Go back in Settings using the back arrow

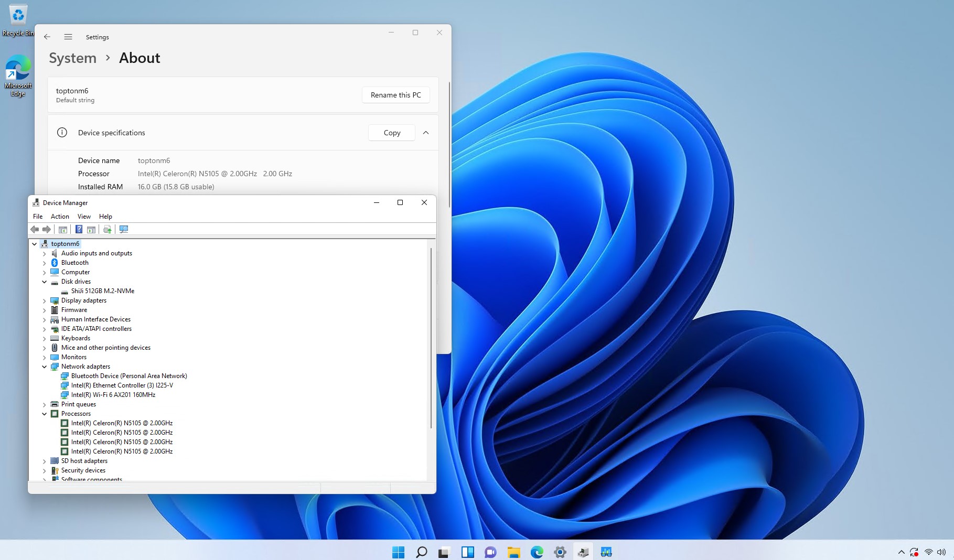(47, 37)
